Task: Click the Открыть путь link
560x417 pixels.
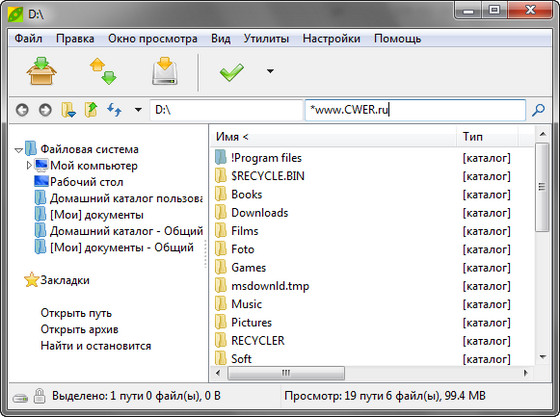Action: pos(76,313)
